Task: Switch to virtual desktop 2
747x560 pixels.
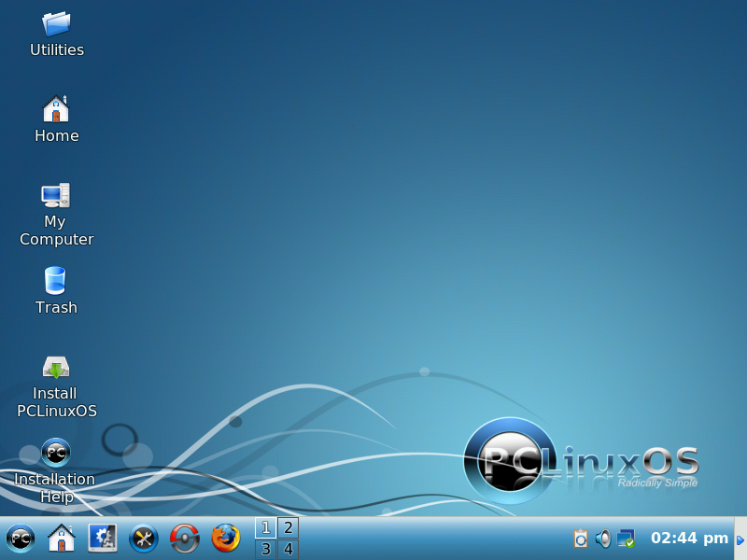Action: [x=289, y=528]
